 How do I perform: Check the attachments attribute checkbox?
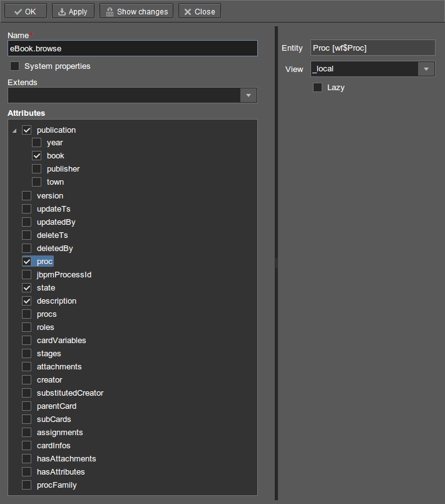[27, 367]
